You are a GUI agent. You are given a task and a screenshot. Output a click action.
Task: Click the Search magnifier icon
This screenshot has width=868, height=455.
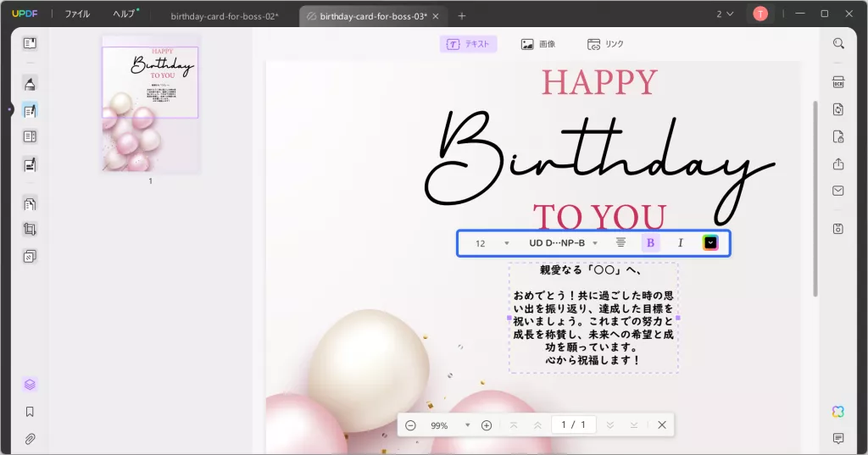pyautogui.click(x=838, y=43)
